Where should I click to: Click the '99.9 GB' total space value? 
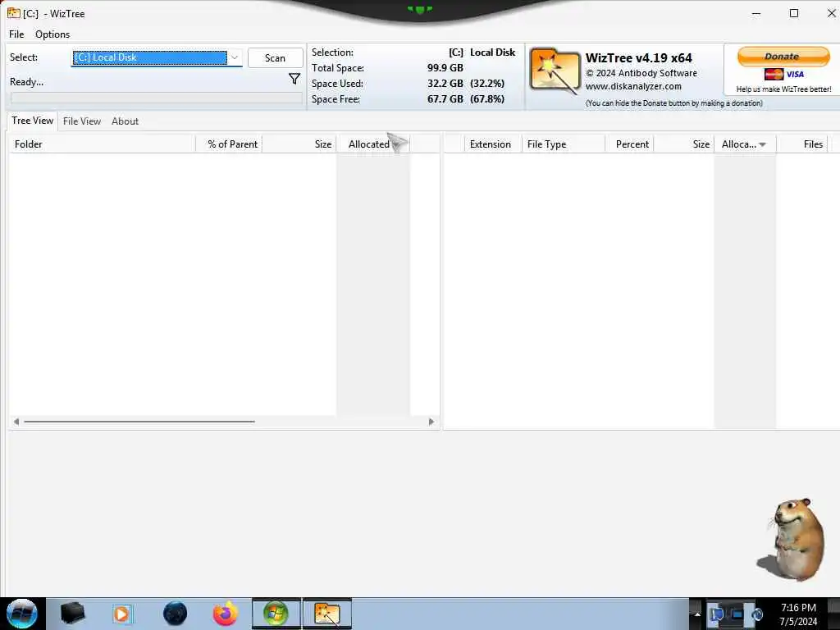pyautogui.click(x=445, y=68)
